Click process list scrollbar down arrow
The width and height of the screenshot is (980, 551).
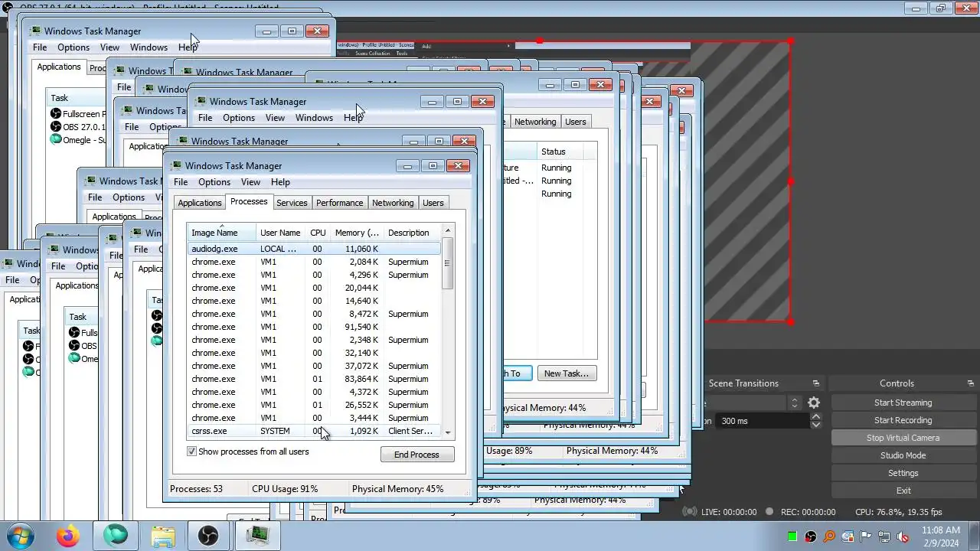pyautogui.click(x=448, y=433)
